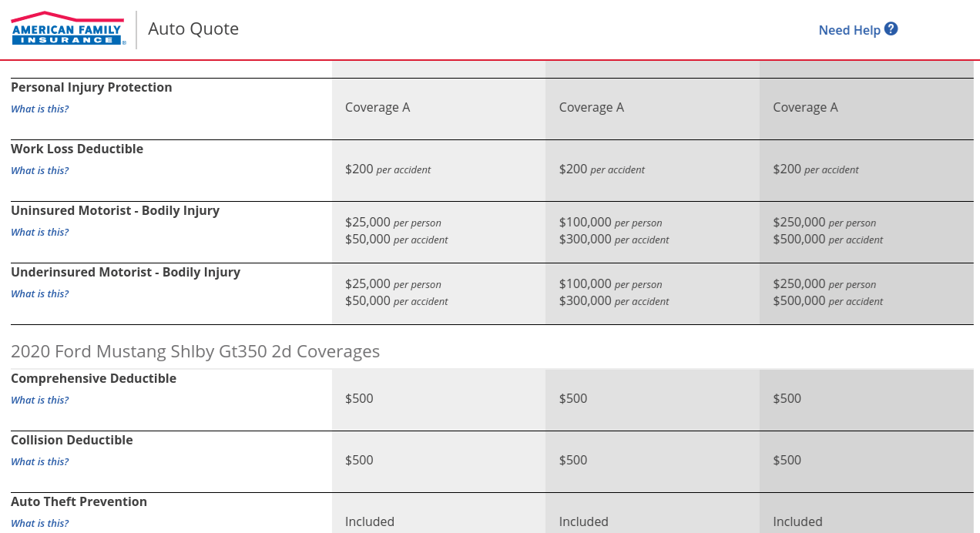This screenshot has height=533, width=980.
Task: Click the 2020 Ford Mustang Coverages heading
Action: pos(195,351)
